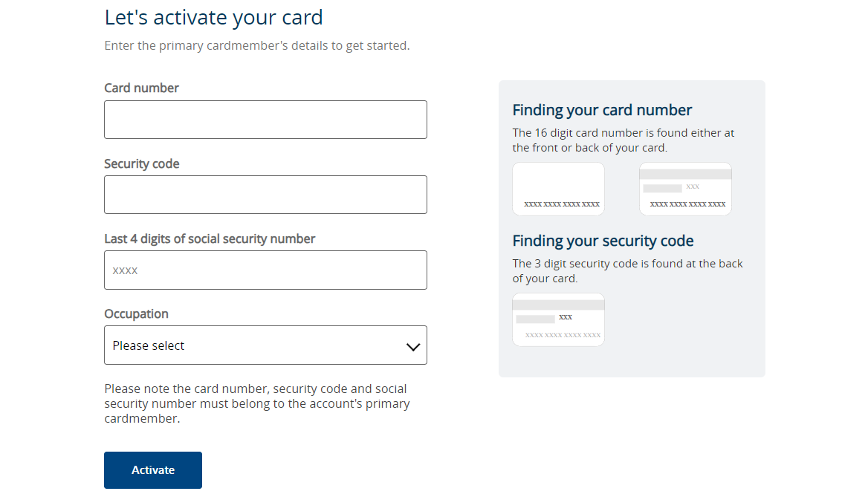Image resolution: width=868 pixels, height=494 pixels.
Task: Click the Security code input field
Action: 265,195
